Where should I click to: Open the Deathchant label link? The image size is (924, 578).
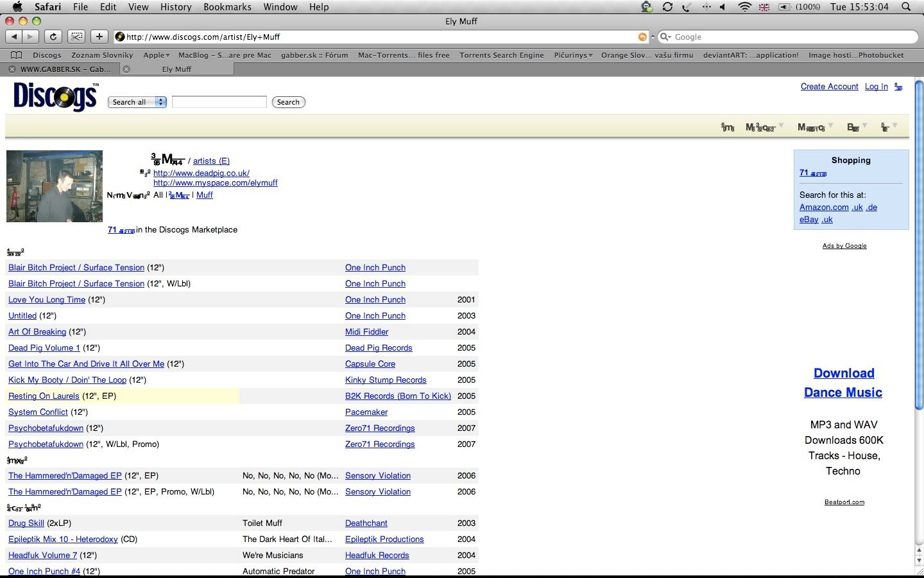(x=366, y=523)
